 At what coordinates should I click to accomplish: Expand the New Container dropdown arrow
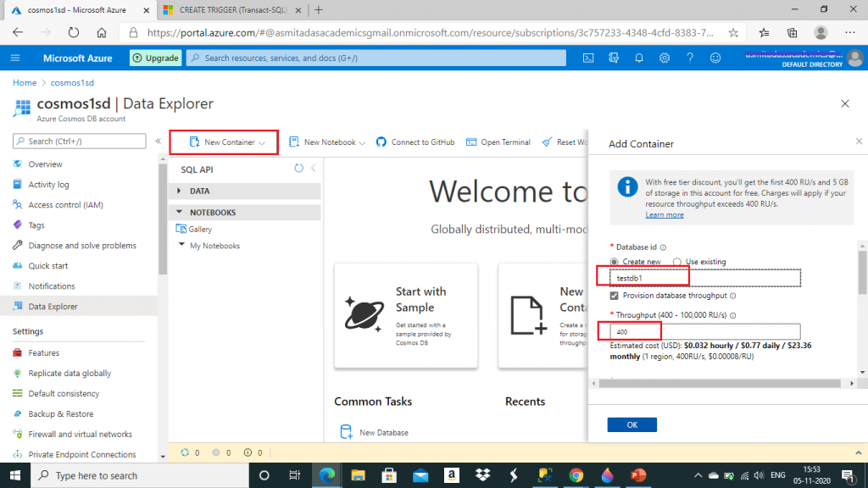(262, 142)
